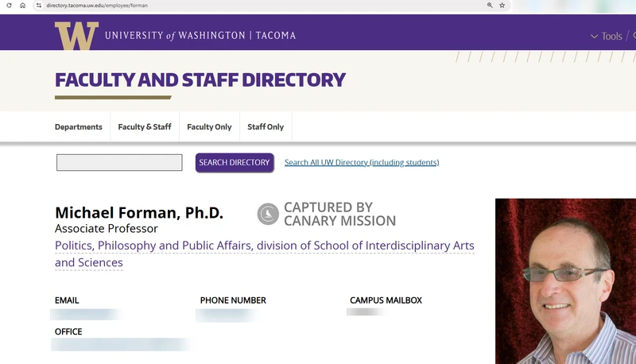Click the PHONE NUMBER field label

point(233,300)
